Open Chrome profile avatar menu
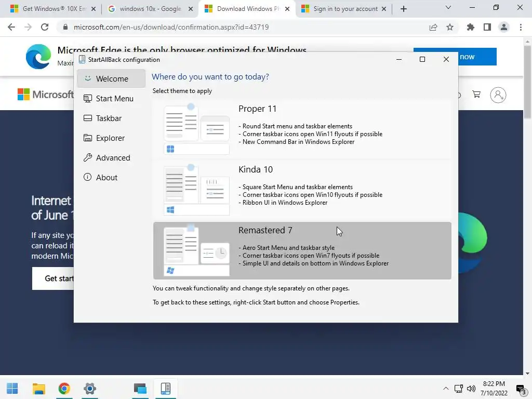 pyautogui.click(x=504, y=27)
